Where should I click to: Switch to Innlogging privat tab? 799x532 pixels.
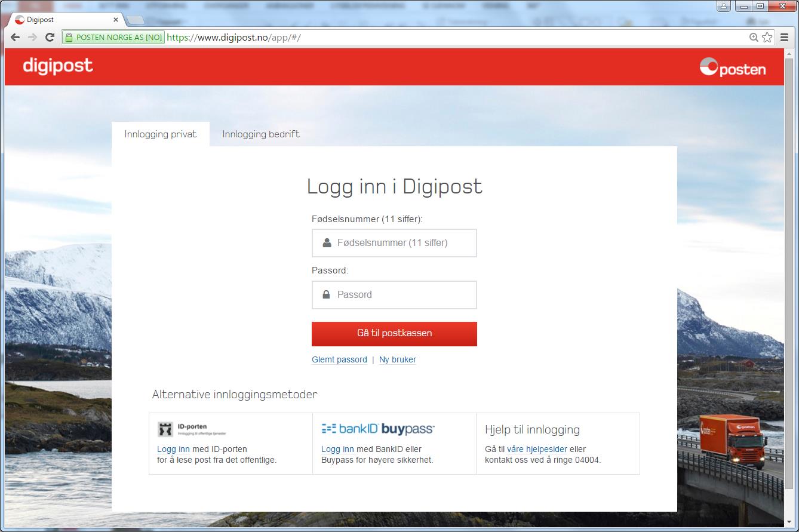(x=161, y=134)
